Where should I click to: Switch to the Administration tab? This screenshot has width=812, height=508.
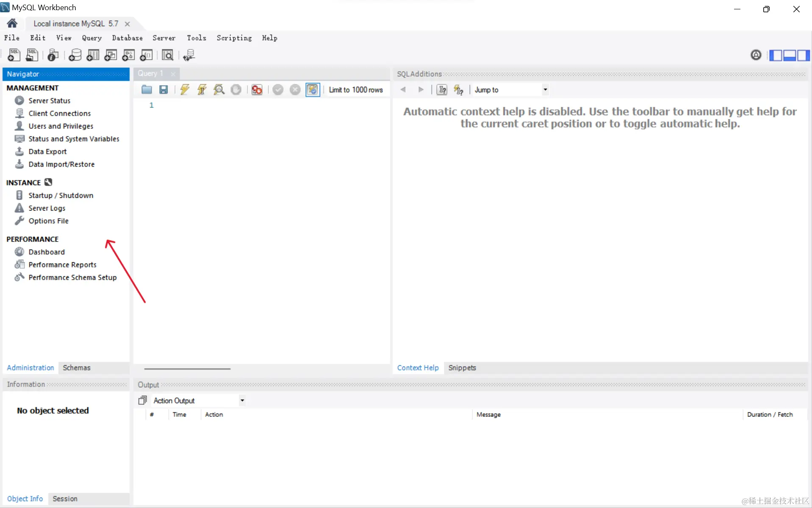(x=30, y=368)
